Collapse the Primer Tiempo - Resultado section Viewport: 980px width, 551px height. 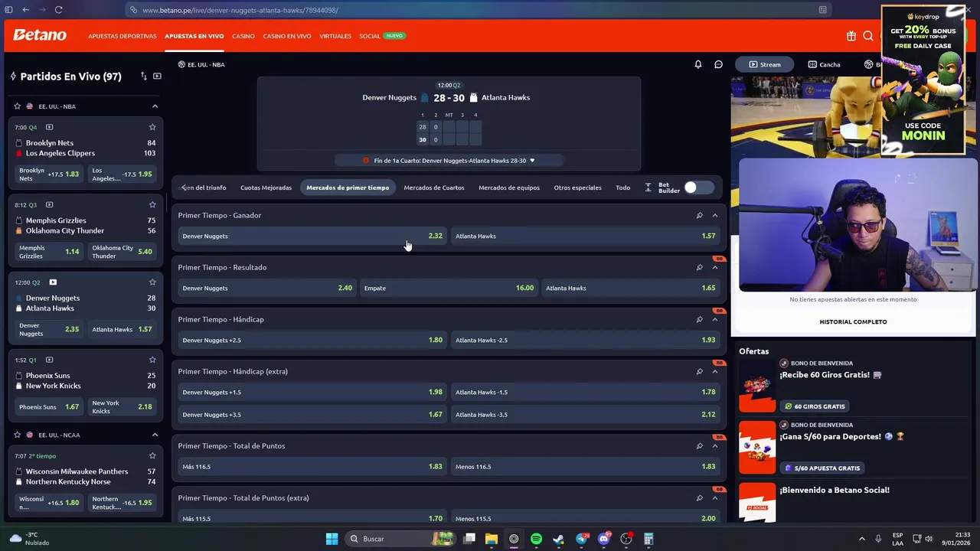click(x=715, y=268)
